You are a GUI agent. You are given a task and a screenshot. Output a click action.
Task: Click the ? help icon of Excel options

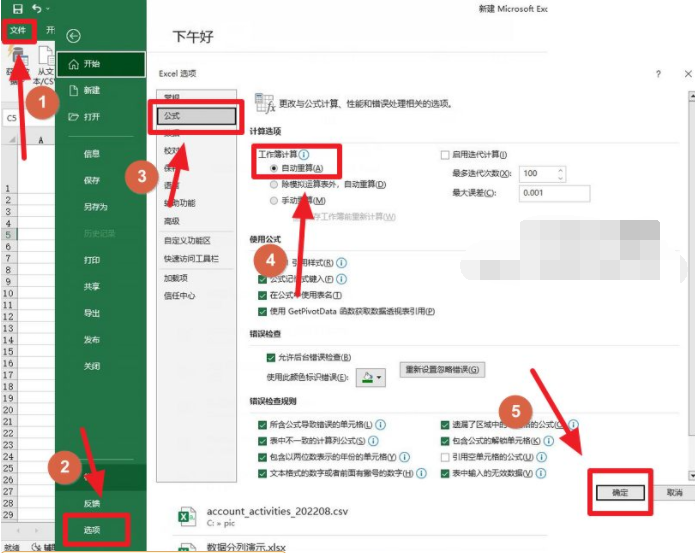pos(658,74)
